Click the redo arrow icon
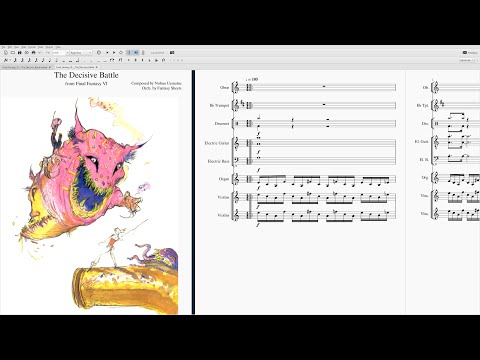 (x=48, y=53)
